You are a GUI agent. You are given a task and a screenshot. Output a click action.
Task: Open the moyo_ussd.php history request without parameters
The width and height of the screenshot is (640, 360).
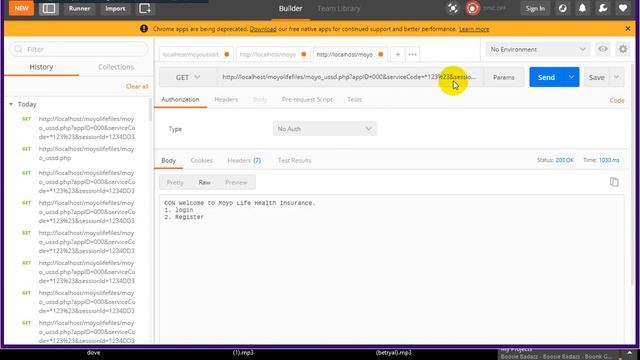86,153
